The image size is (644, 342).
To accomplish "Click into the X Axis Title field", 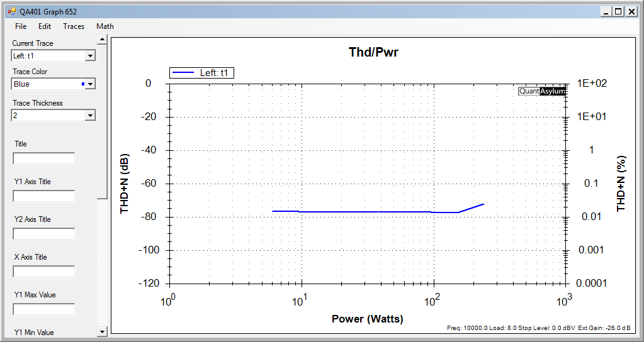I will point(44,272).
